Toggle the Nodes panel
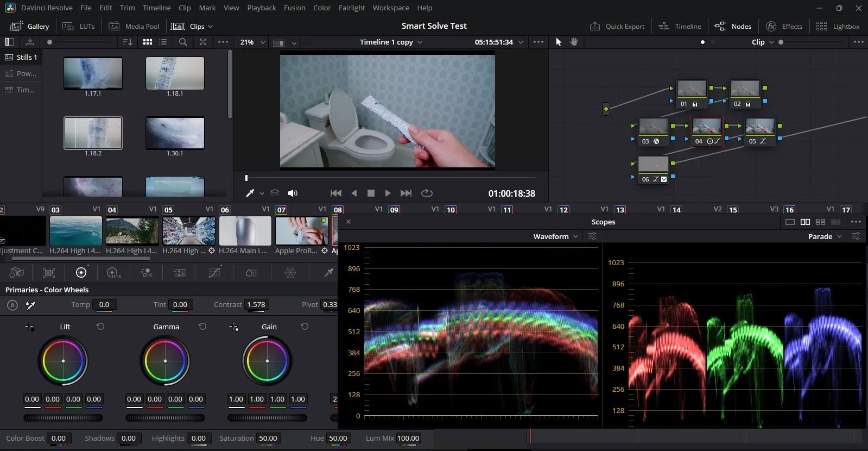This screenshot has width=868, height=451. pos(733,26)
